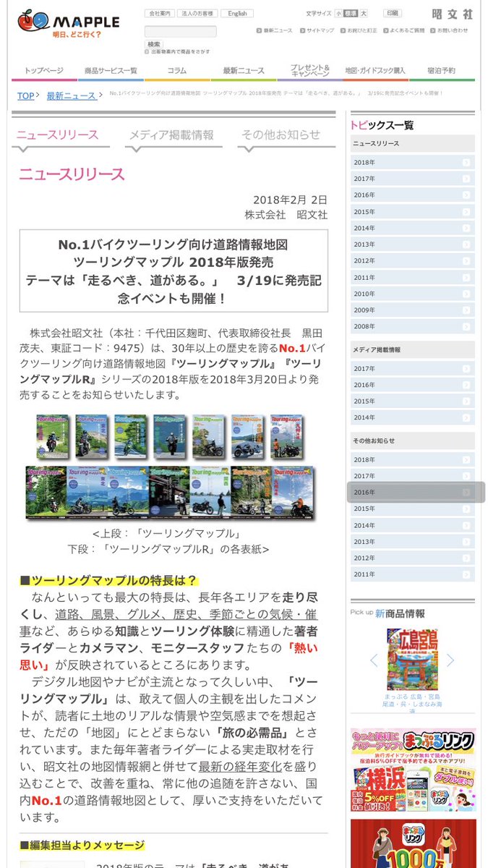Select 2008年 under ニュースリリース sidebar

coord(413,327)
